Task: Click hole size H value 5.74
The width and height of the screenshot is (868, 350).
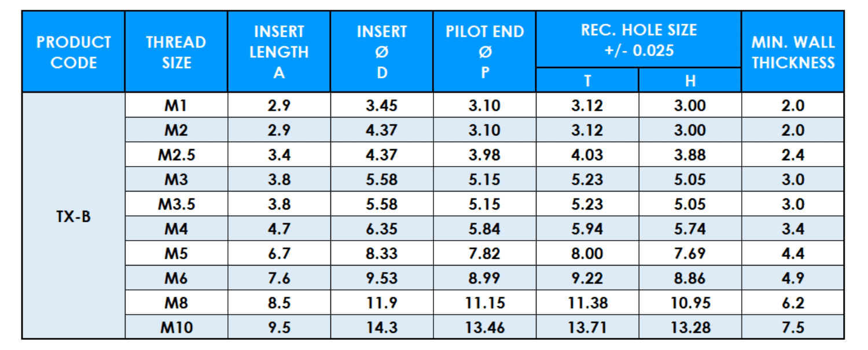Action: (690, 229)
